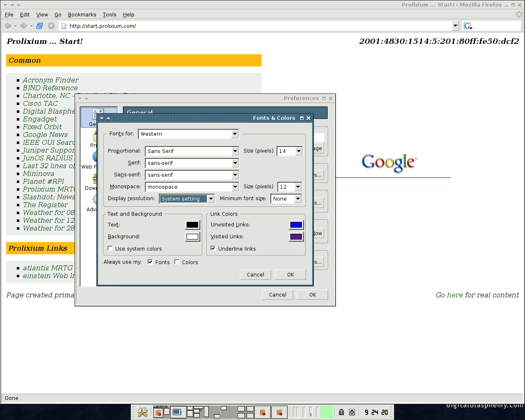This screenshot has width=525, height=420.
Task: Open the atlantis MRTG link
Action: tap(48, 268)
